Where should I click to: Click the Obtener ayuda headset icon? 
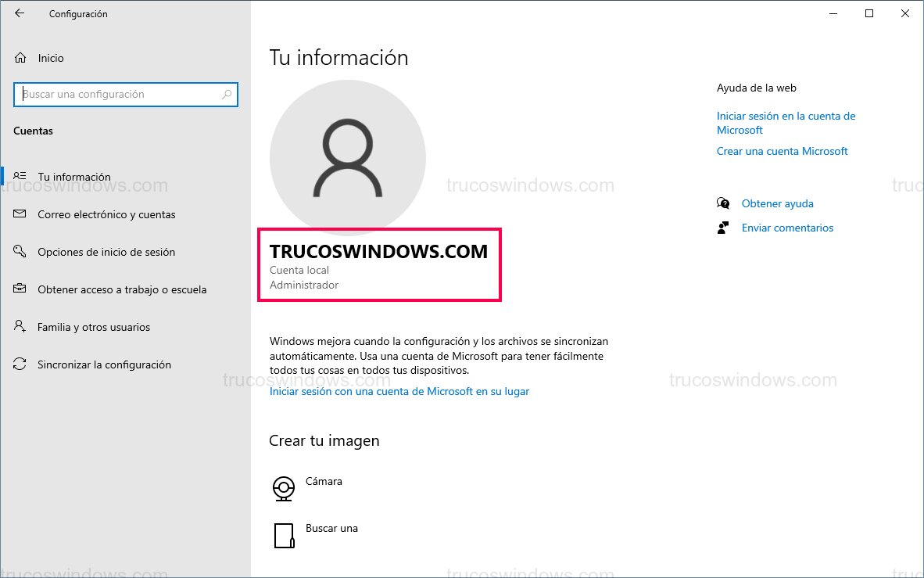(x=723, y=203)
